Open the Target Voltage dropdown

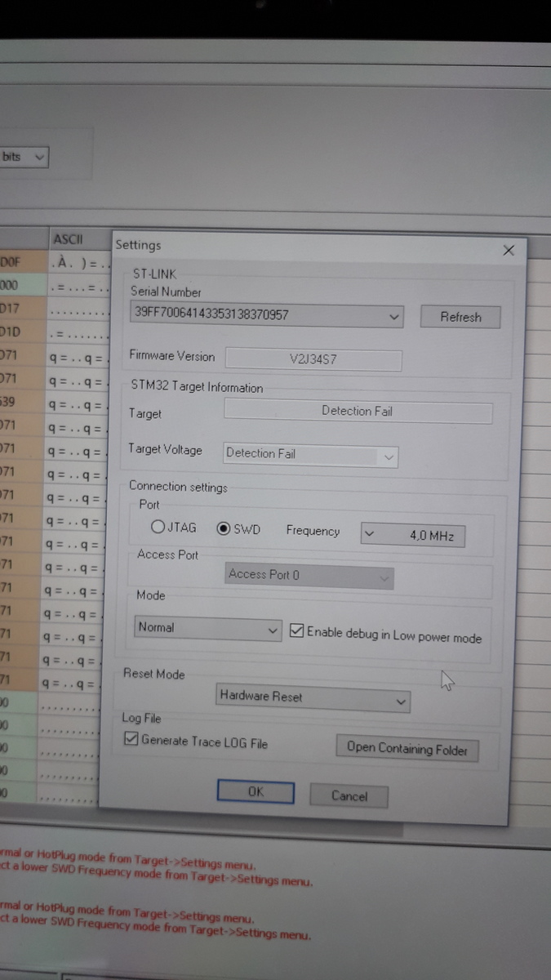click(x=310, y=454)
